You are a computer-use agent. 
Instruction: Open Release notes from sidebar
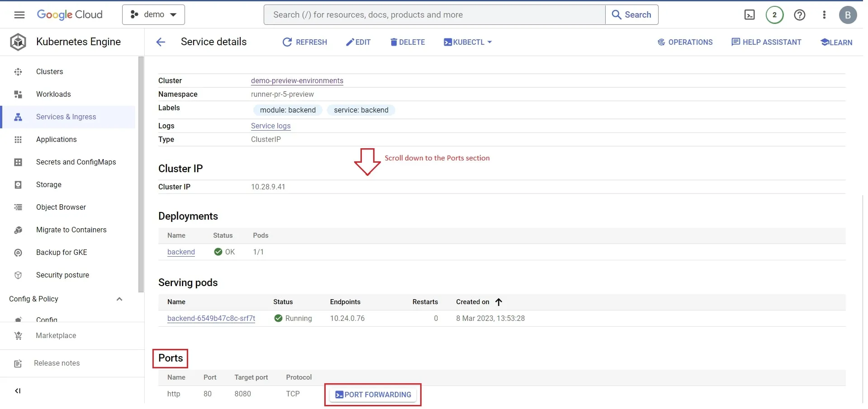click(x=57, y=363)
